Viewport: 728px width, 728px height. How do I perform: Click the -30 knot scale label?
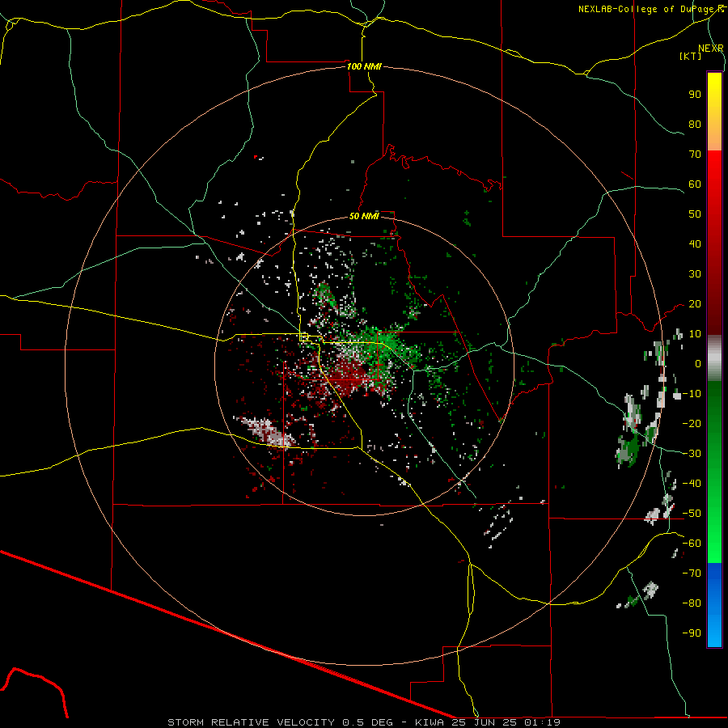pos(692,454)
